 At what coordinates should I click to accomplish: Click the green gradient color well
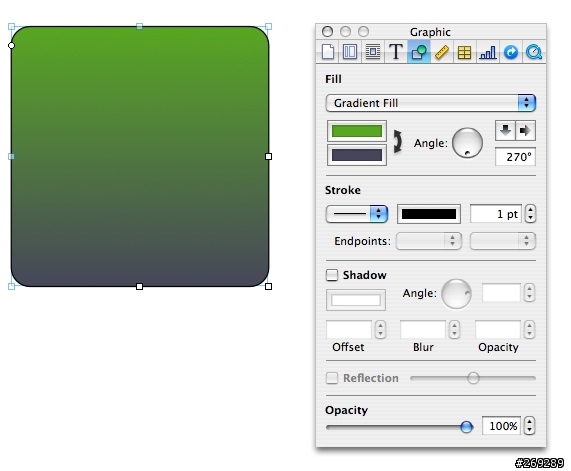[x=357, y=131]
